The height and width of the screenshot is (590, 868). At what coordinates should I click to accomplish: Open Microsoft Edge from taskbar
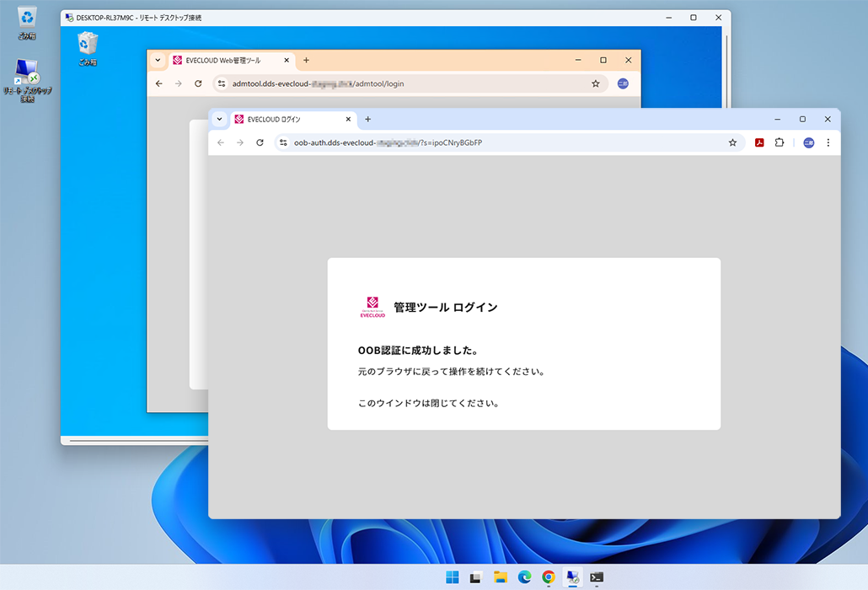coord(524,577)
